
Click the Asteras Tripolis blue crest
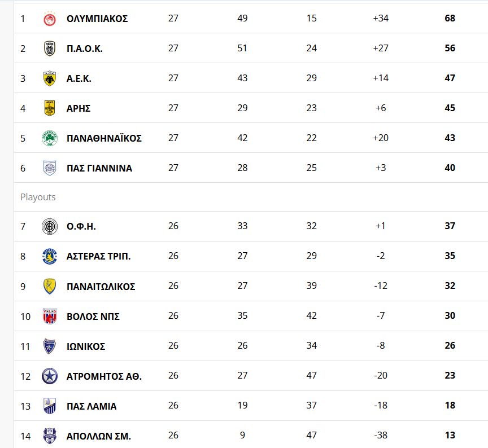pos(50,256)
